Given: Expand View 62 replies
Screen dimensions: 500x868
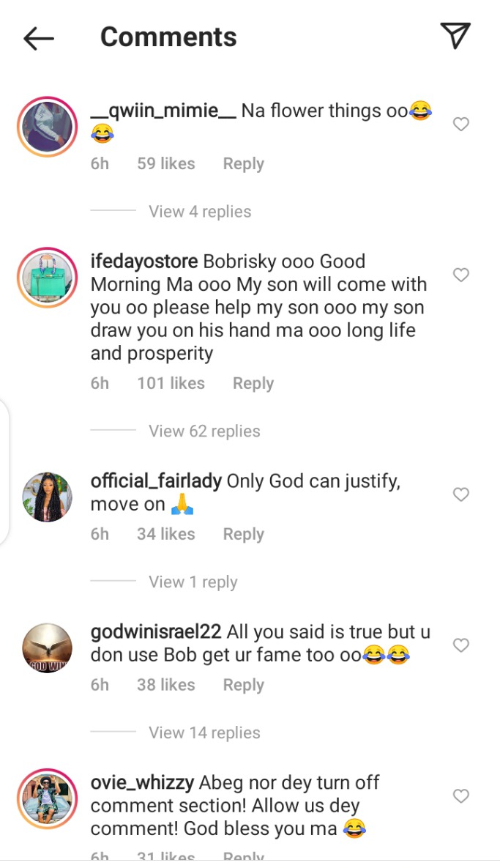Looking at the screenshot, I should pyautogui.click(x=204, y=431).
